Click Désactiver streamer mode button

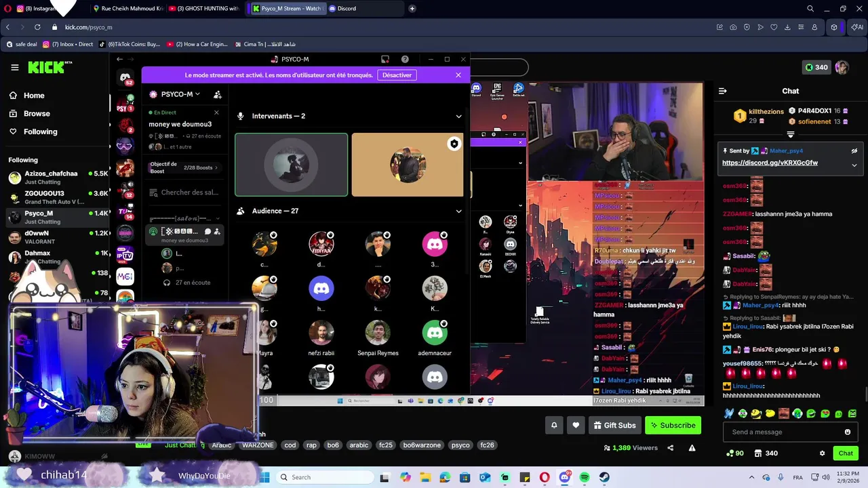397,75
